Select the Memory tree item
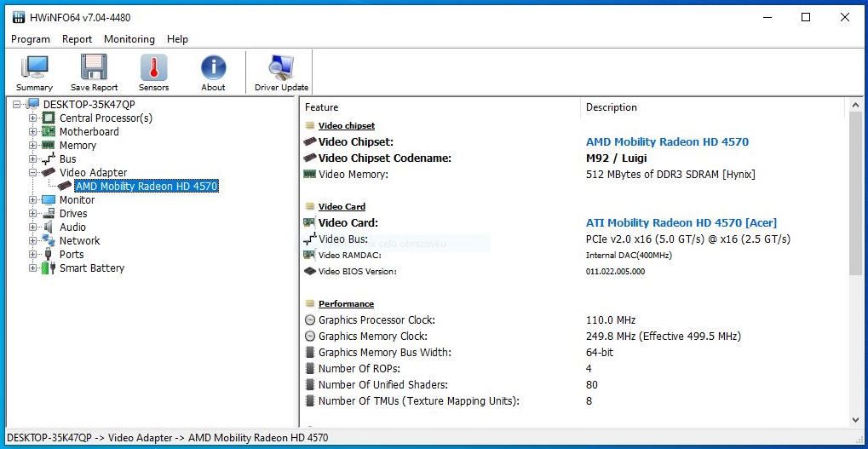 78,146
